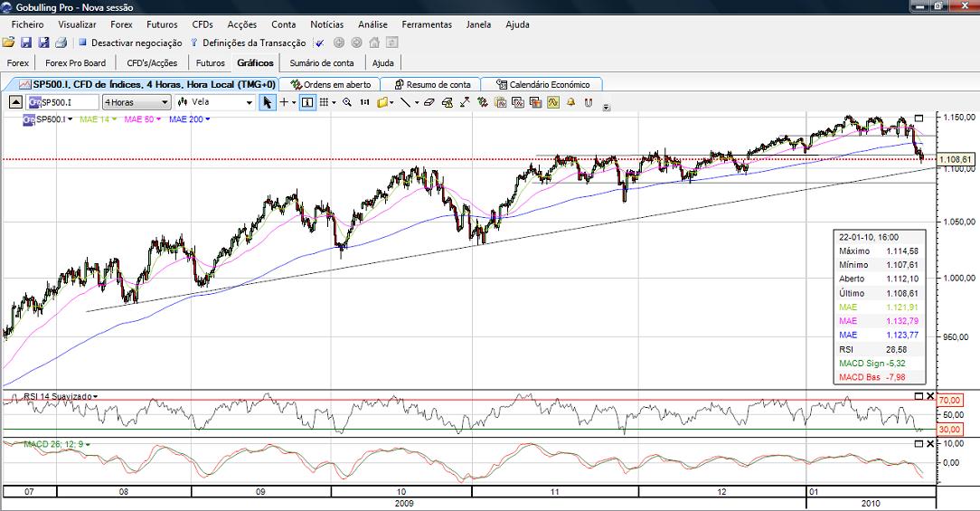Select the arrow pointer tool
Image resolution: width=980 pixels, height=511 pixels.
point(267,102)
